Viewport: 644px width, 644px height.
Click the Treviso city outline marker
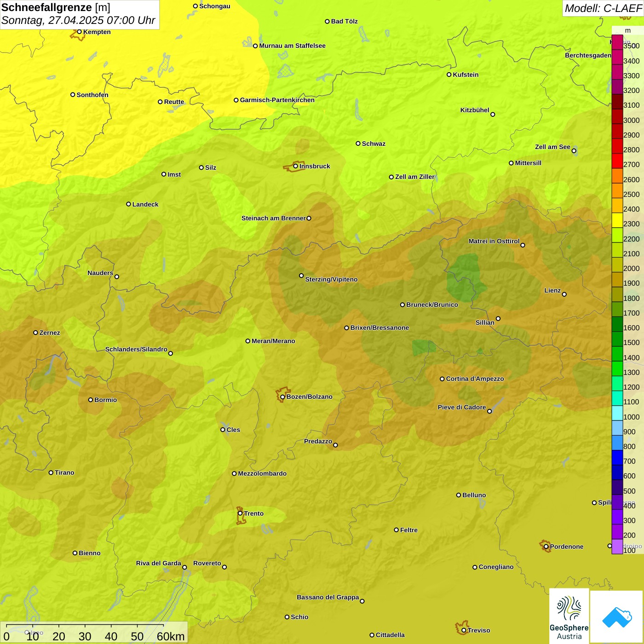pyautogui.click(x=462, y=628)
